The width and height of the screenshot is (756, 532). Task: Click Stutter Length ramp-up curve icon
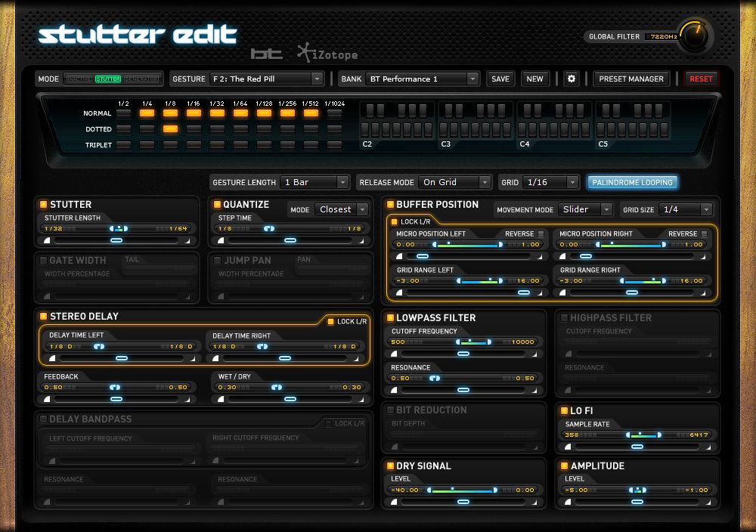pos(47,240)
